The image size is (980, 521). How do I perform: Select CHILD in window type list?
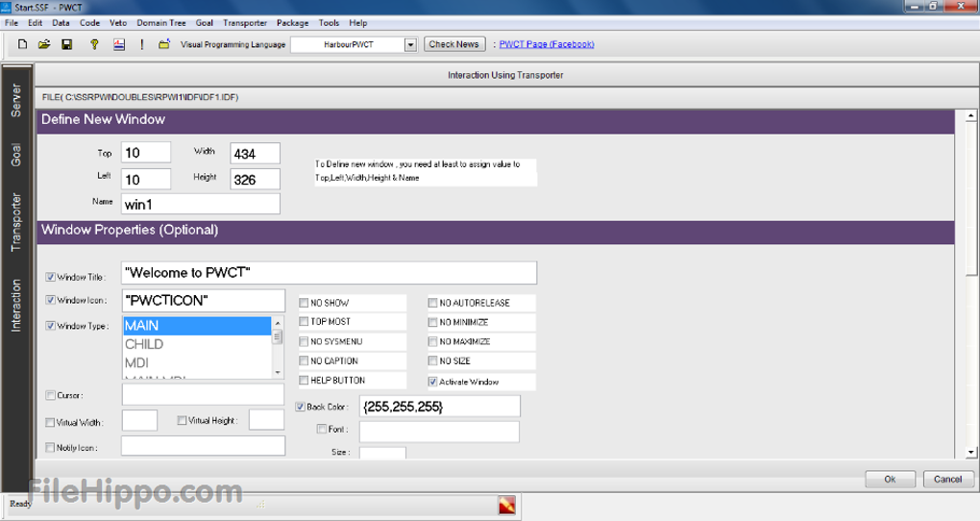[198, 344]
